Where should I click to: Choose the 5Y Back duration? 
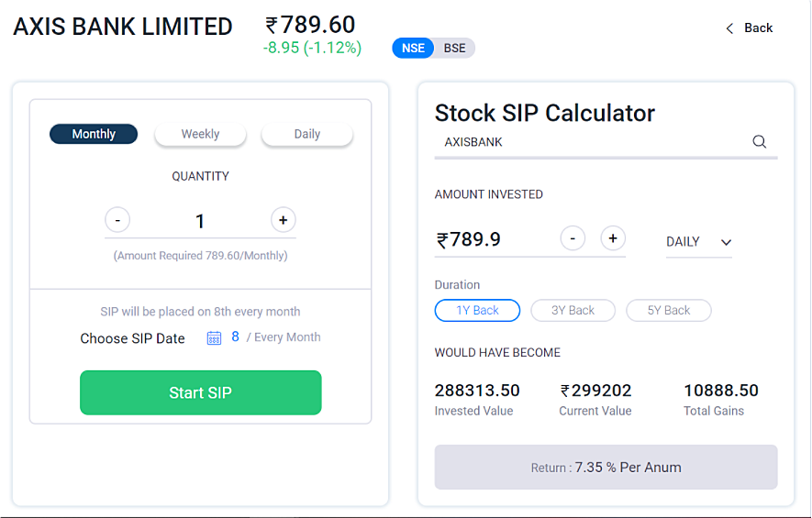tap(669, 311)
